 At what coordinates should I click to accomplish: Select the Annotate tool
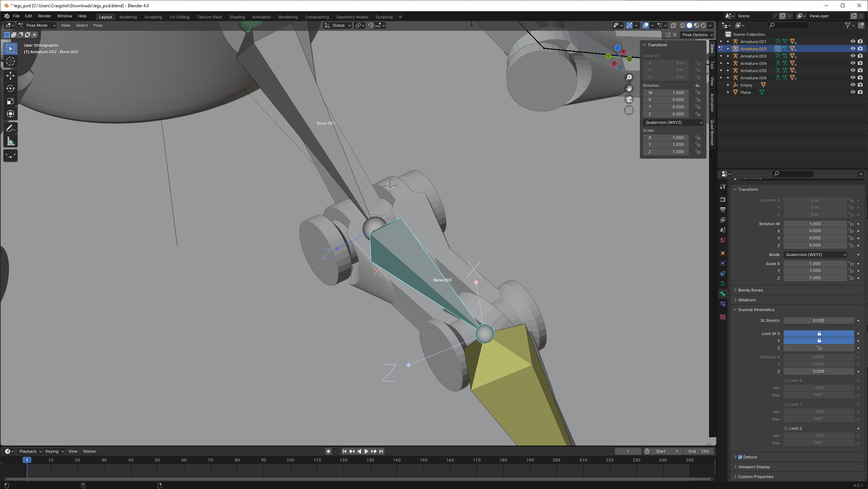click(11, 129)
